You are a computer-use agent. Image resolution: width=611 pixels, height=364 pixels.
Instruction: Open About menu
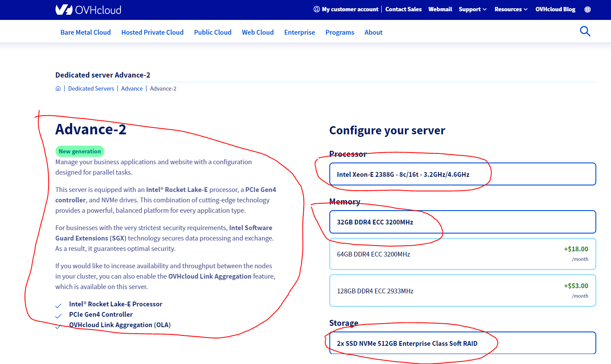coord(374,32)
